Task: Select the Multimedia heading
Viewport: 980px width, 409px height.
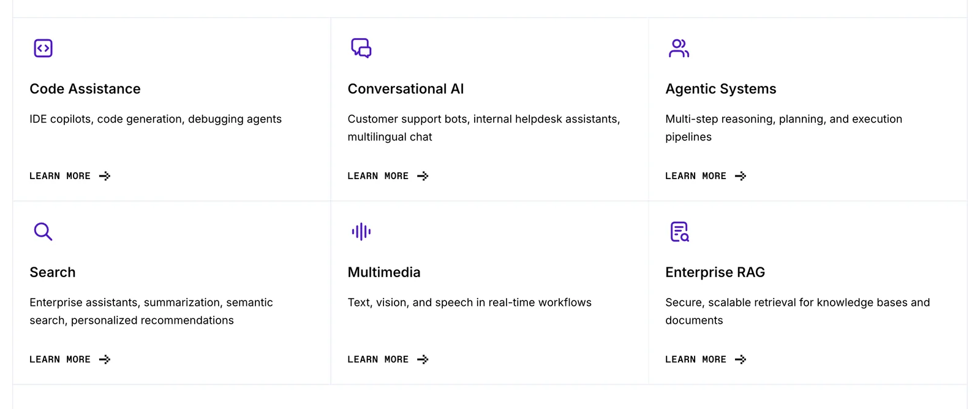Action: pyautogui.click(x=384, y=272)
